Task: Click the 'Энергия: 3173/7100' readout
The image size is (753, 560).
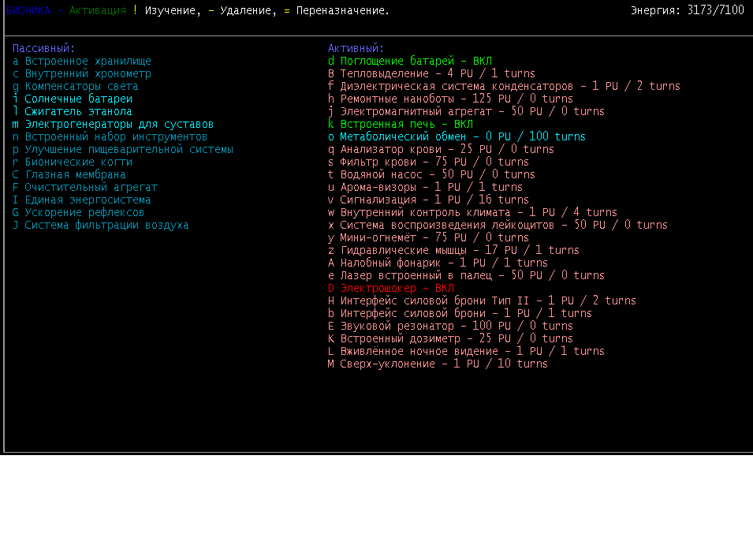Action: (688, 10)
